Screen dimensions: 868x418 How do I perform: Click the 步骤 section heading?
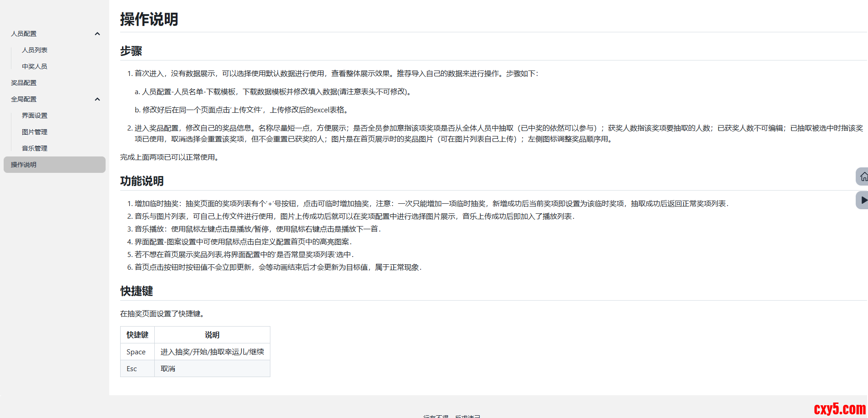131,51
